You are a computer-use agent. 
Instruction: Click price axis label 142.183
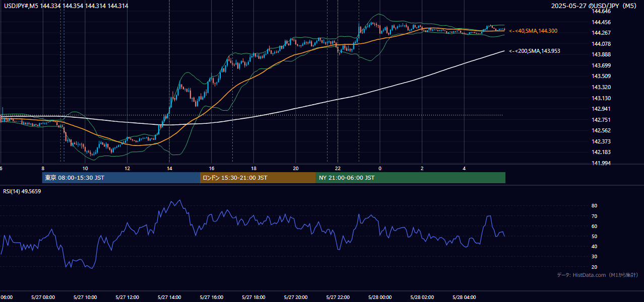[601, 152]
